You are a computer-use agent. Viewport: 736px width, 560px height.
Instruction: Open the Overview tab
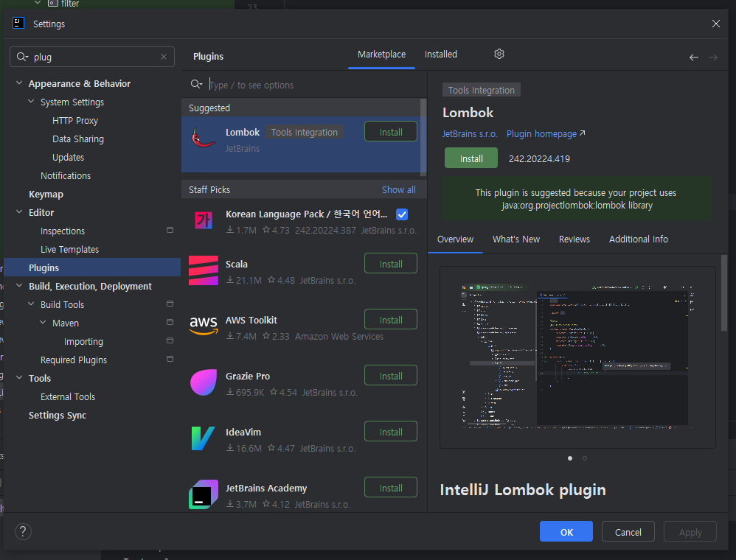point(455,239)
